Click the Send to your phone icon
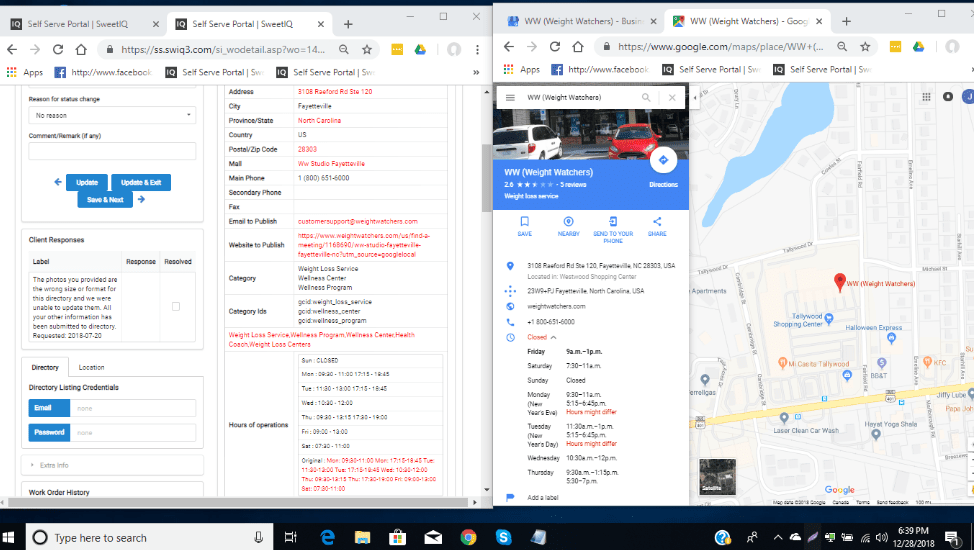Image resolution: width=974 pixels, height=550 pixels. (612, 222)
